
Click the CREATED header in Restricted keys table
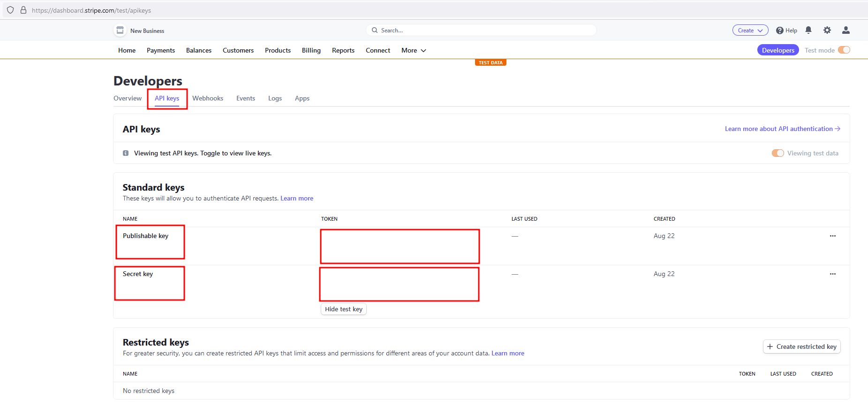click(x=822, y=374)
